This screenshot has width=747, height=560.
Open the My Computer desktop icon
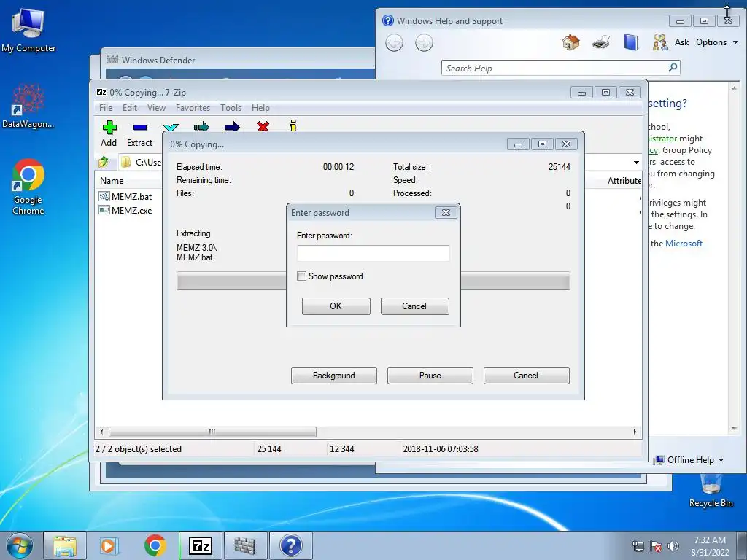(28, 31)
